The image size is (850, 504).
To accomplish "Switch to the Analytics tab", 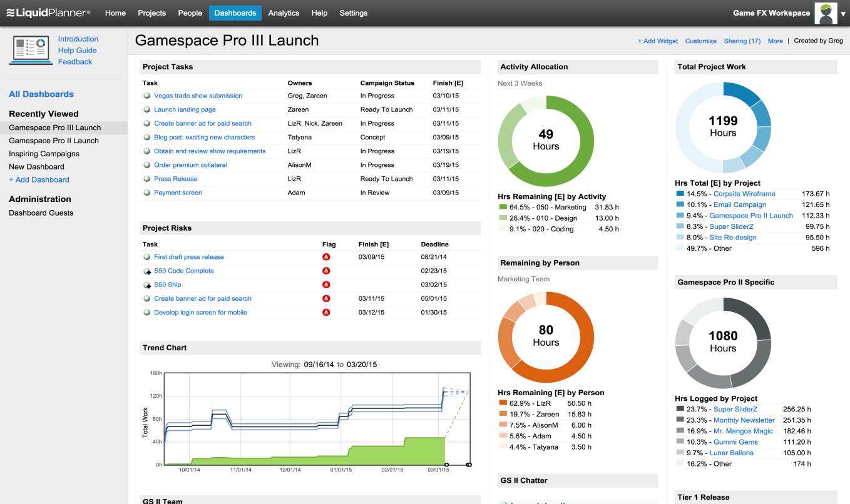I will click(284, 13).
